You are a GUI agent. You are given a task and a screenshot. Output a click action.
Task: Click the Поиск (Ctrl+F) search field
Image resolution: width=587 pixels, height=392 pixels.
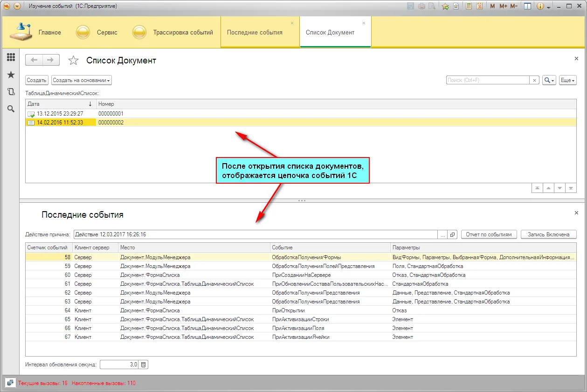(x=487, y=80)
